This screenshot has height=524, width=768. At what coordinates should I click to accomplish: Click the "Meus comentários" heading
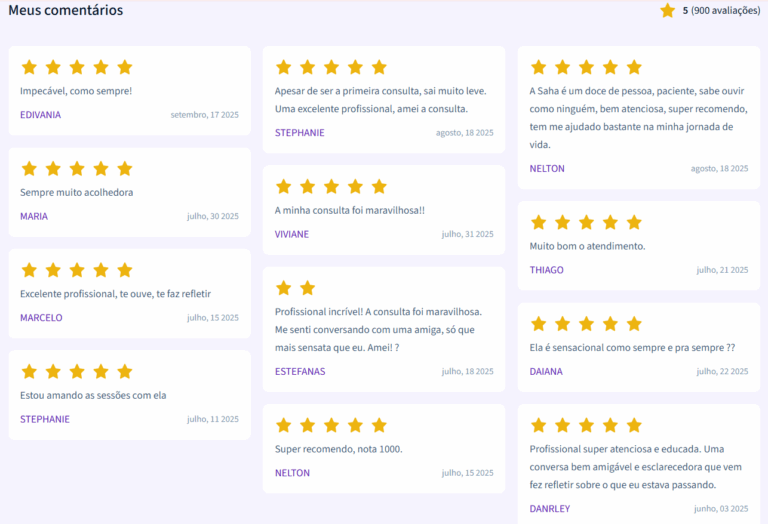(66, 11)
